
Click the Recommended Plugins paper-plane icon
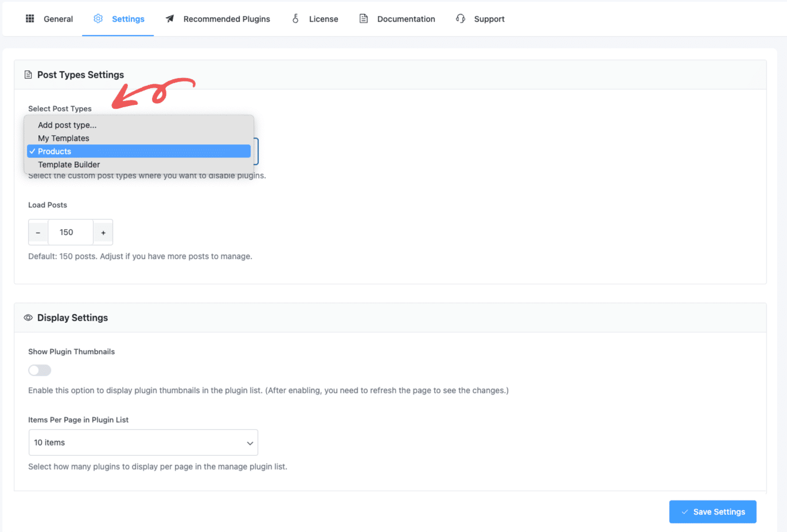(169, 18)
